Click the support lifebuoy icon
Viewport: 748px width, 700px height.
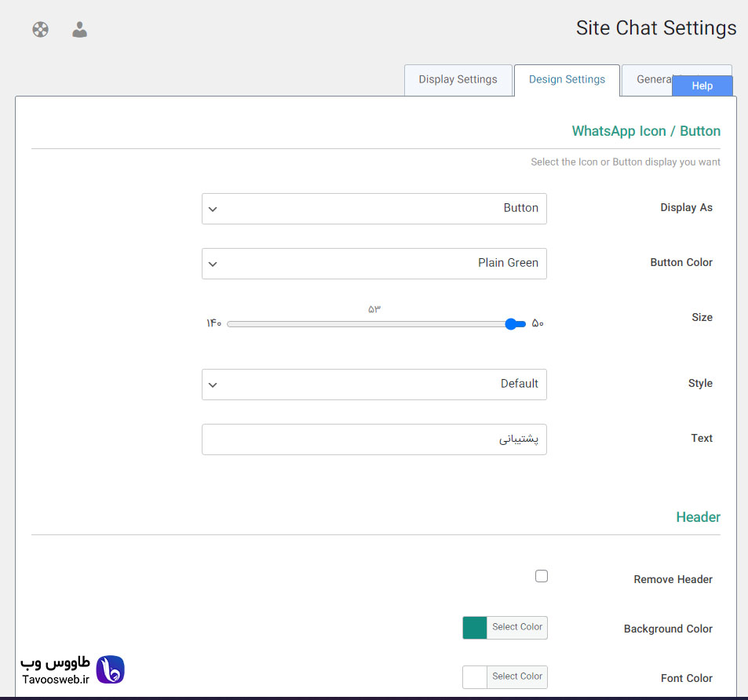(x=41, y=30)
